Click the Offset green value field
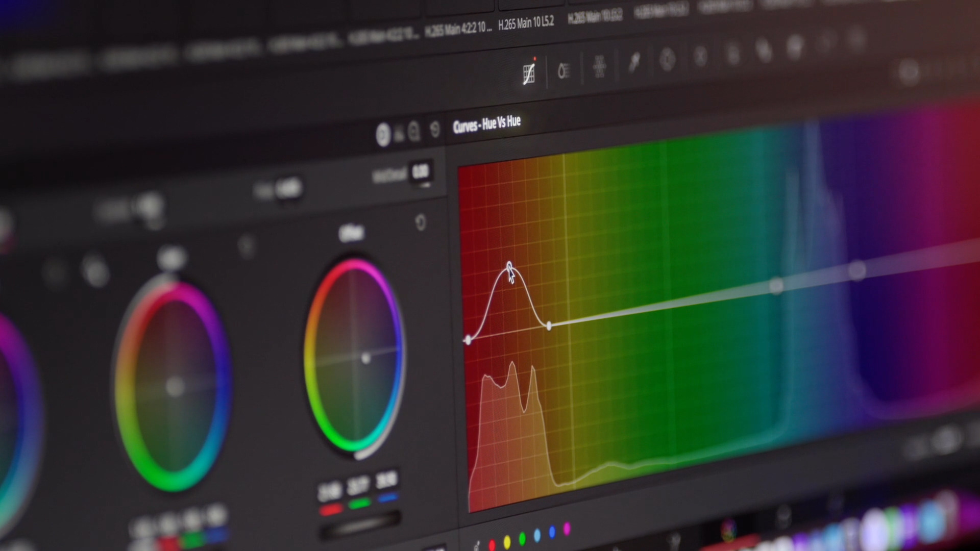This screenshot has width=980, height=551. click(x=358, y=486)
